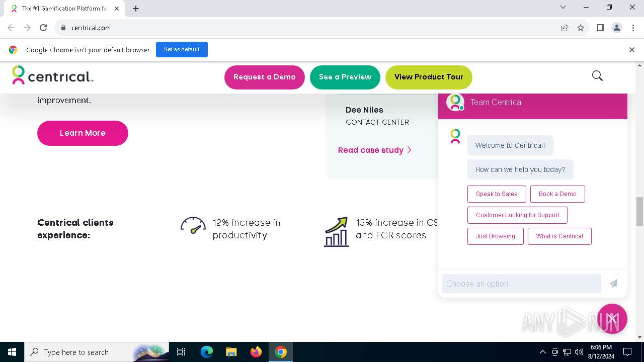Click the Dee Niles name text
Screen dimensions: 644x362
tap(364, 110)
